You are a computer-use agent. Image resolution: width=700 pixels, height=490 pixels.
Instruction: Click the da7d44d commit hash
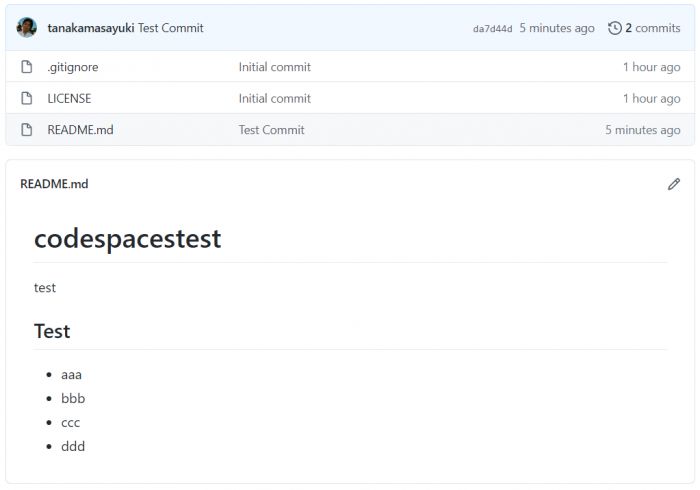492,29
